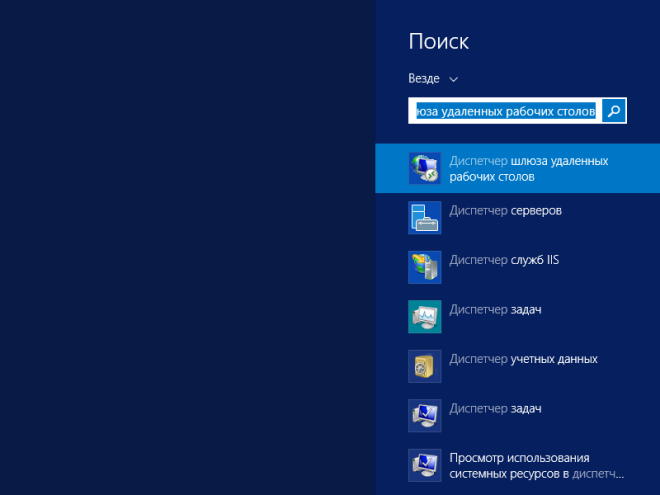Click the chevron arrow next to Везде

click(454, 79)
